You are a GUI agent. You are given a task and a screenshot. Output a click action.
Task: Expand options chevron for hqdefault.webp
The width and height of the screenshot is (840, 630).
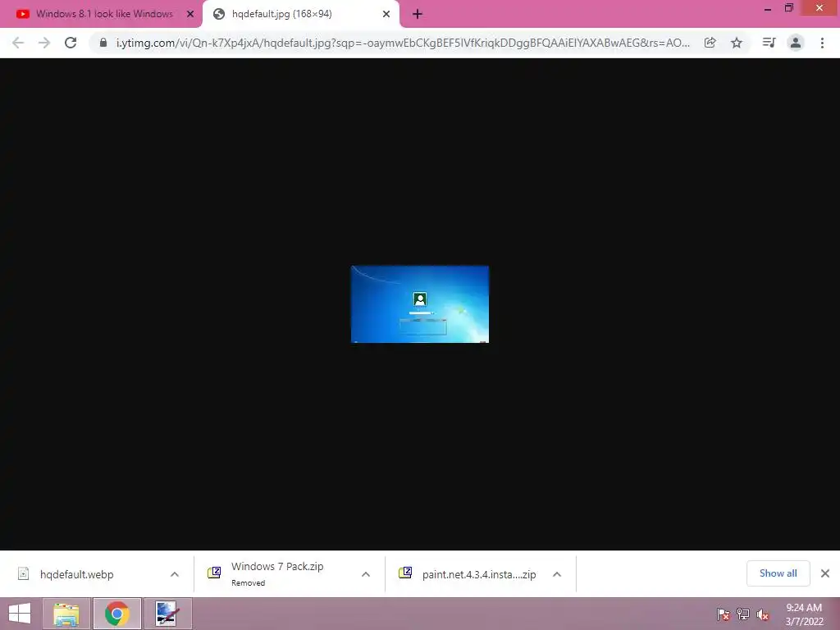[175, 574]
